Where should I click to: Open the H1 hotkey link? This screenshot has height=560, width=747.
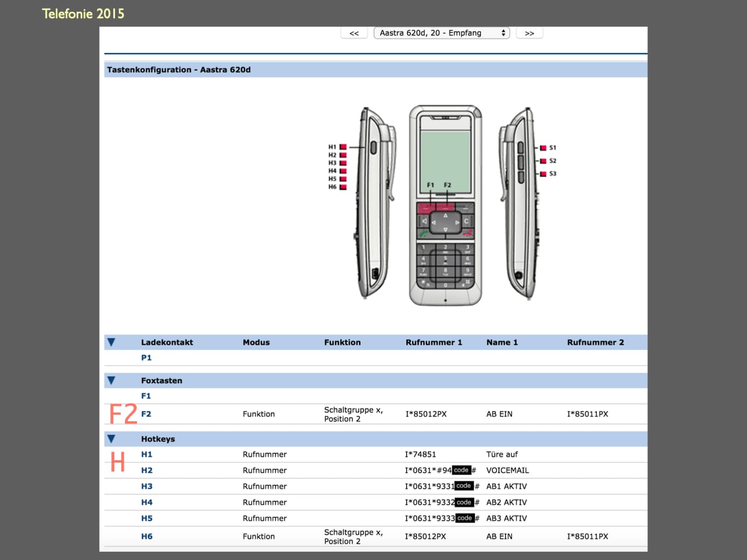[146, 454]
